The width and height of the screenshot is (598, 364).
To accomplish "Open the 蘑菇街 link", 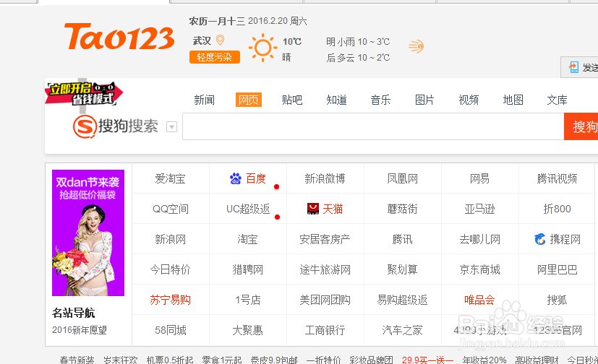I will [x=402, y=209].
